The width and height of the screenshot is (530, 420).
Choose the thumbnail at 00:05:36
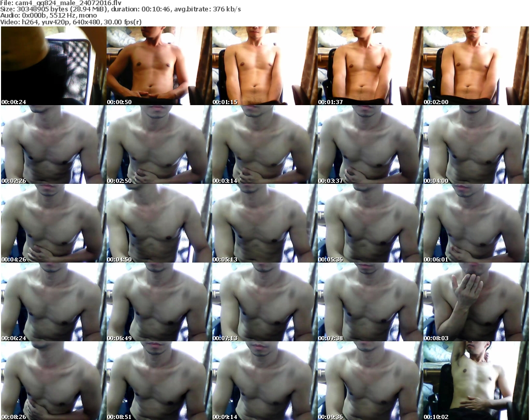click(x=370, y=223)
